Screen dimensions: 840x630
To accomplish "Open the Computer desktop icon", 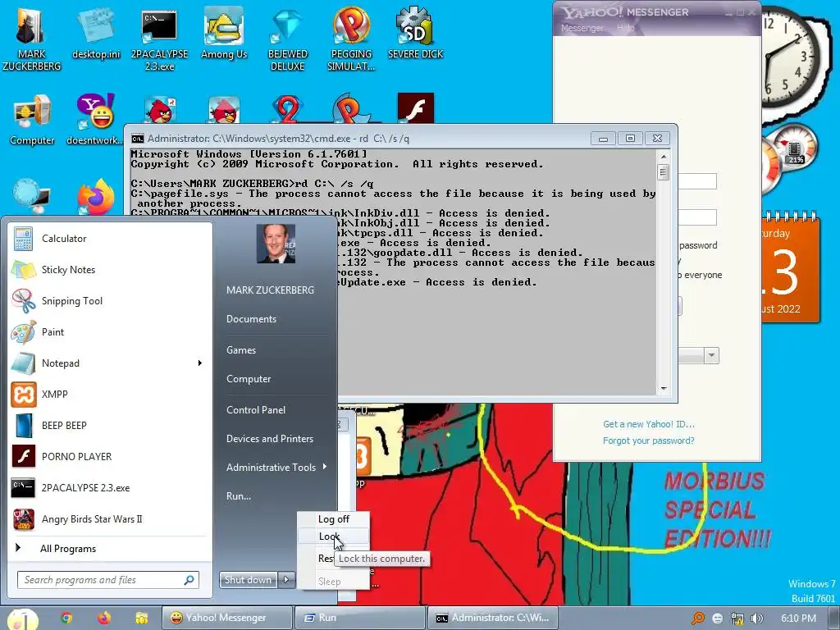I will click(32, 120).
